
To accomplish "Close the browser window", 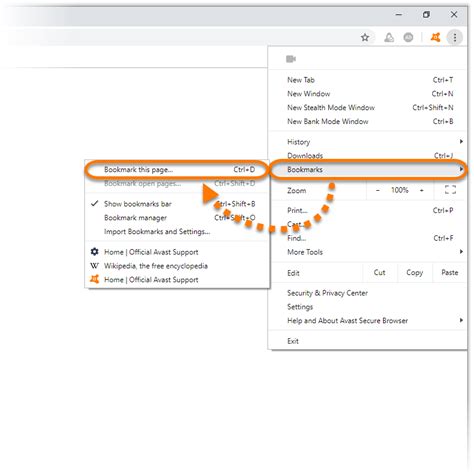I will [454, 15].
